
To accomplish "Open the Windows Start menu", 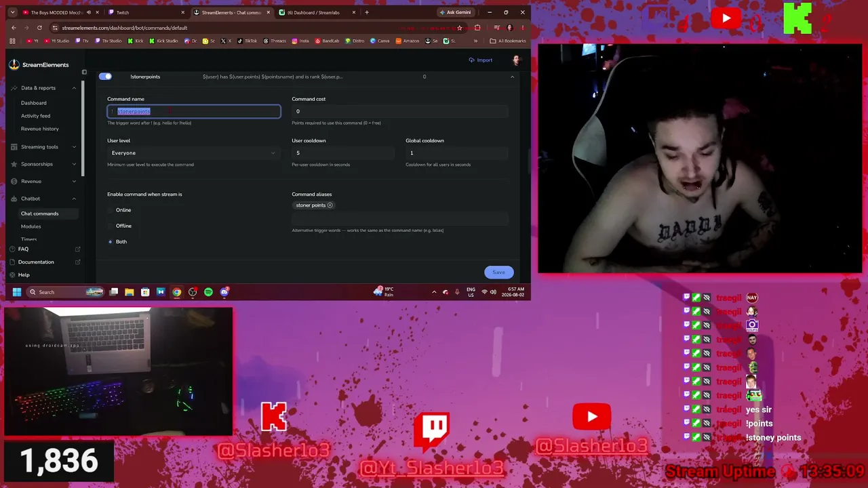I will point(16,292).
